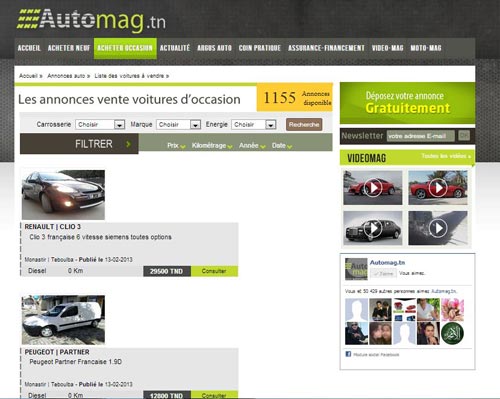500x399 pixels.
Task: Sort listings by Kilométrage
Action: (212, 146)
